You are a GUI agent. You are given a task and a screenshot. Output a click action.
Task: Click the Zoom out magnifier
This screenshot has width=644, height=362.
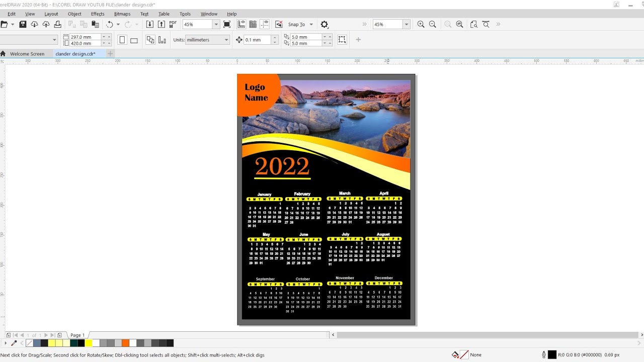432,24
